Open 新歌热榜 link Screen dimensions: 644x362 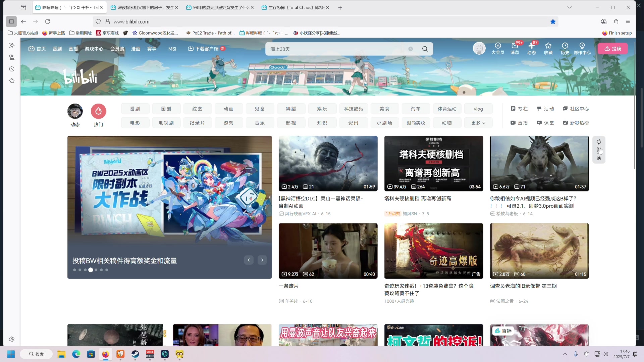(x=576, y=123)
